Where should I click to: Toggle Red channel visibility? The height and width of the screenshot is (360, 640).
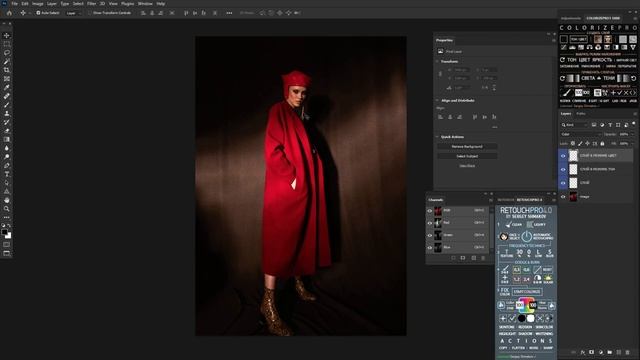(x=429, y=223)
